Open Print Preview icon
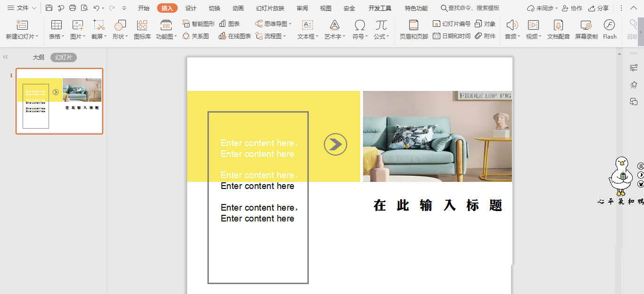Viewport: 644px width, 294px height. click(84, 8)
